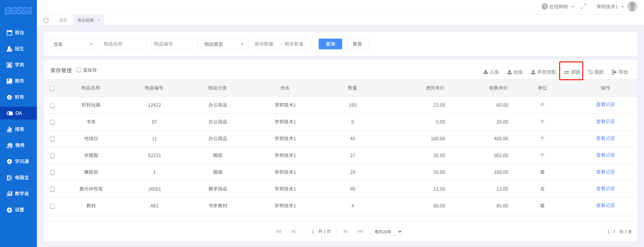The image size is (644, 247).
Task: Check the 衣服服 row checkbox
Action: [52, 156]
